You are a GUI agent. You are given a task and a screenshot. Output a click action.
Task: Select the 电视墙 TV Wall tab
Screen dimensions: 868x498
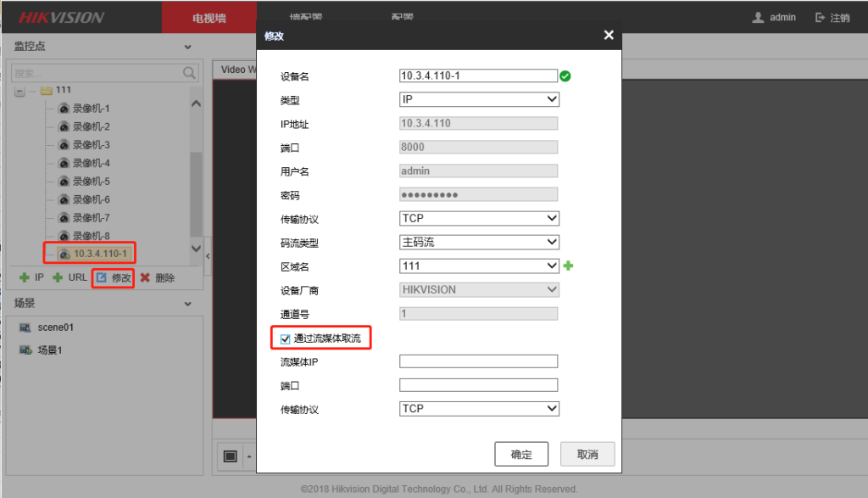(x=209, y=16)
